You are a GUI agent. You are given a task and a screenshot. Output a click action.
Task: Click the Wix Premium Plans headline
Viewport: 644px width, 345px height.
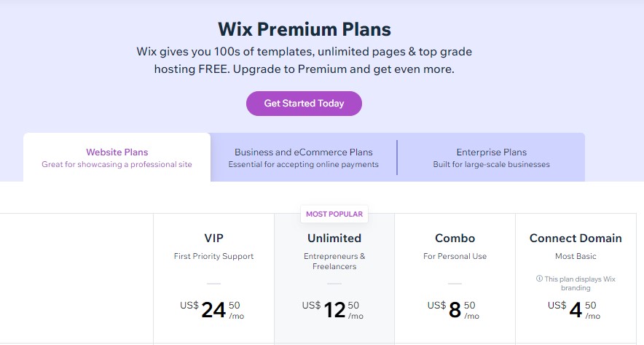tap(305, 29)
